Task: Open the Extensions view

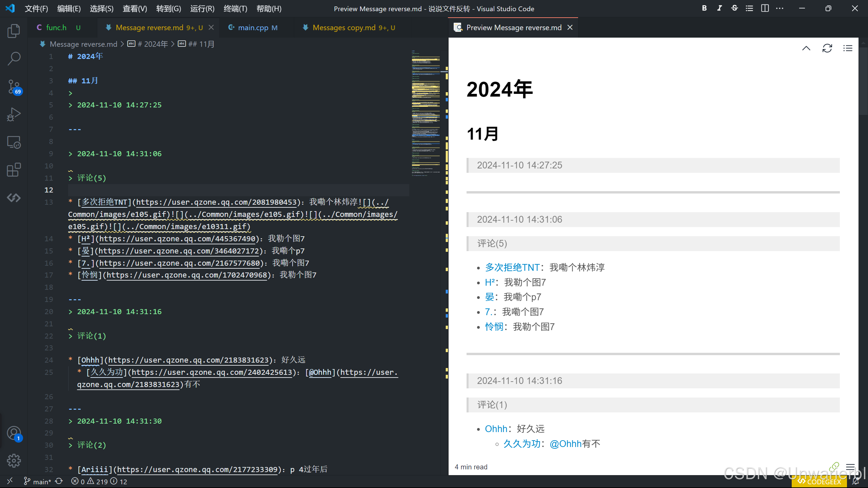Action: point(14,170)
